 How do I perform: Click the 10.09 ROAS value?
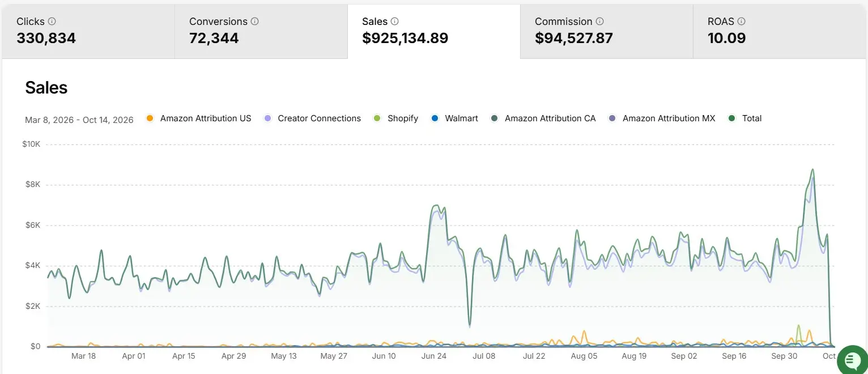727,38
